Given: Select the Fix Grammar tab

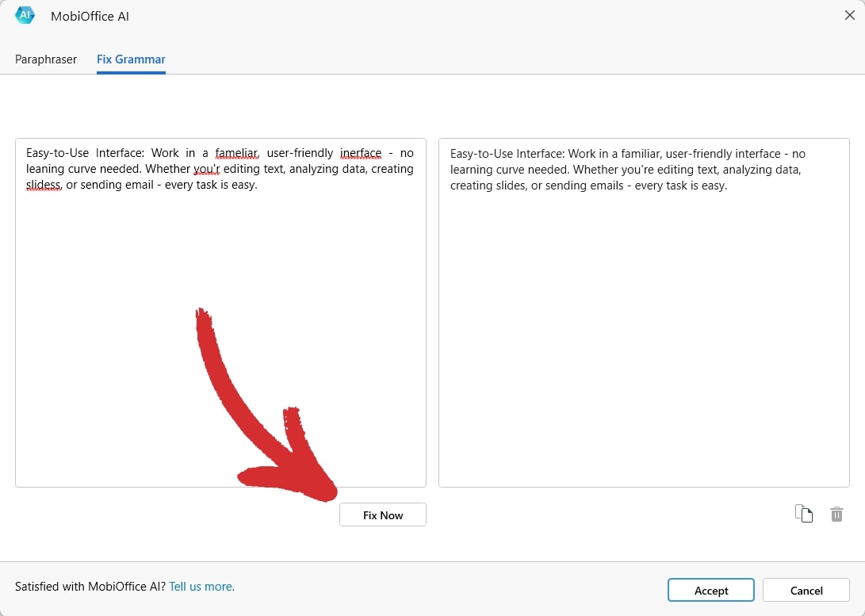Looking at the screenshot, I should pyautogui.click(x=130, y=59).
